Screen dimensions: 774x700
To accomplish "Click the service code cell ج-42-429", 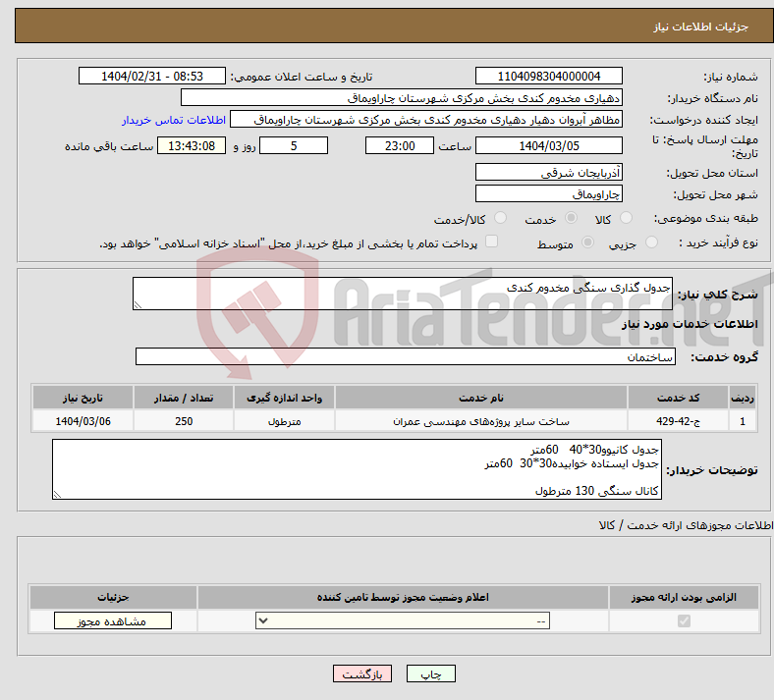I will [678, 421].
